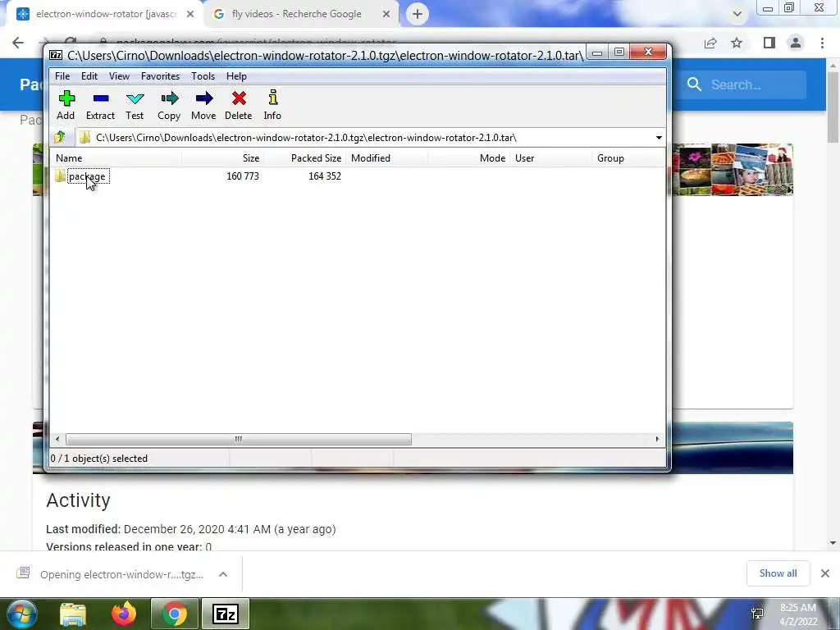Switch to Chrome in the taskbar

point(174,614)
